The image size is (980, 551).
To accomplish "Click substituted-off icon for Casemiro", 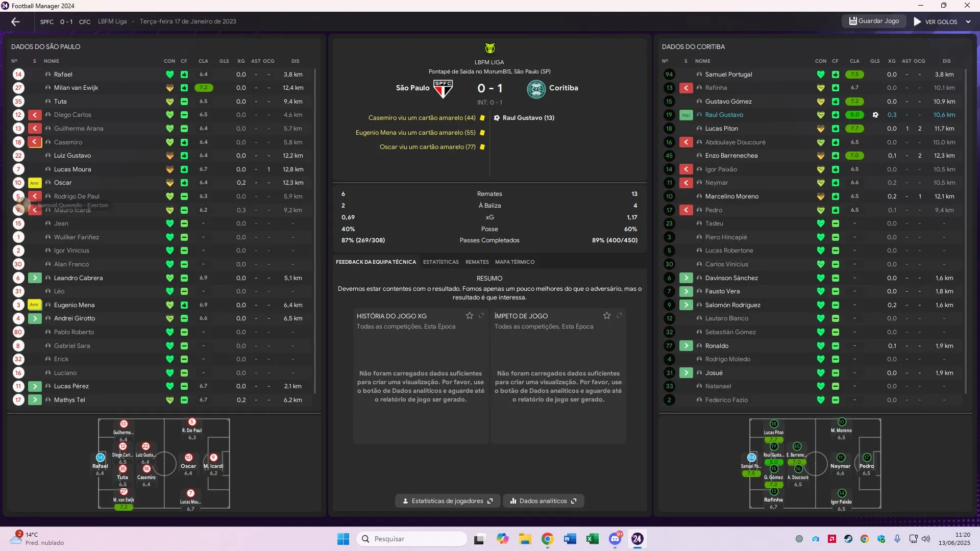I will pos(35,142).
